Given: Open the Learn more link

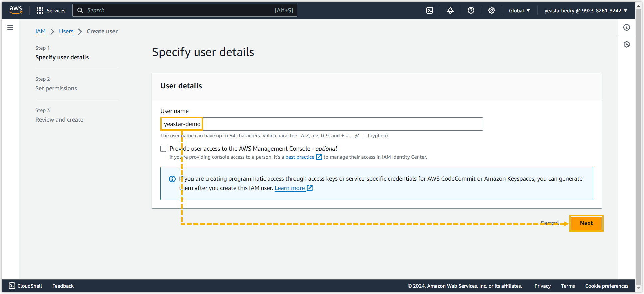Looking at the screenshot, I should pos(290,188).
